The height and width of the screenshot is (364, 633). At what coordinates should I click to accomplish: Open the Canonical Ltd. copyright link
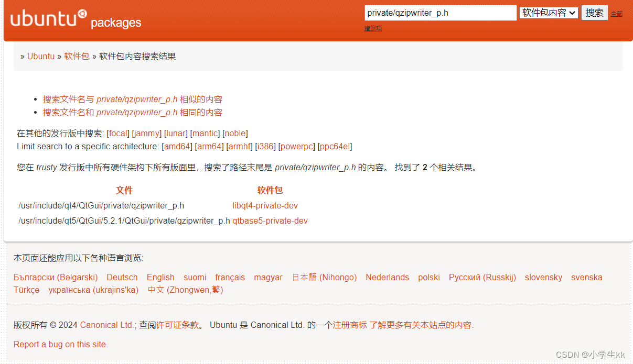(108, 325)
